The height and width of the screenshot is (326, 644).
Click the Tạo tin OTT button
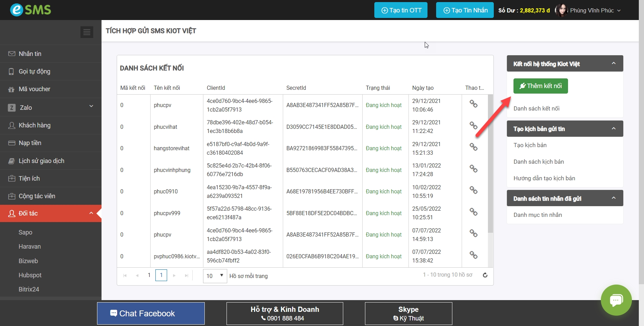click(401, 10)
